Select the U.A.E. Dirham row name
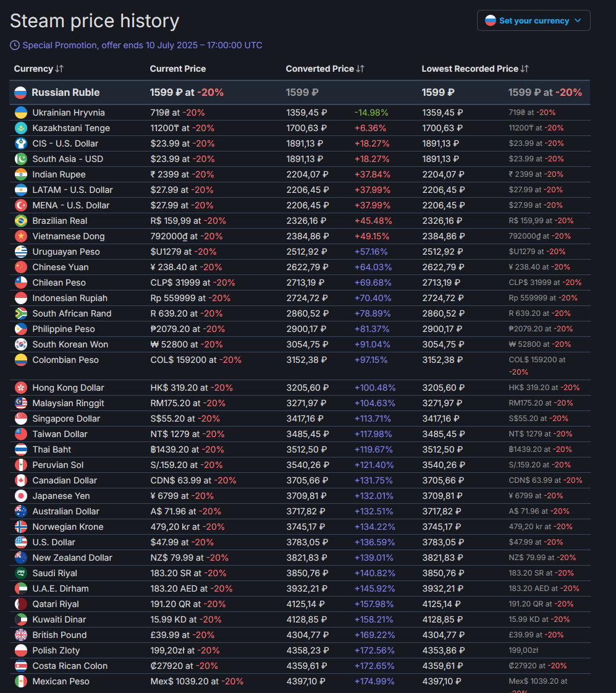The image size is (616, 693). 61,589
